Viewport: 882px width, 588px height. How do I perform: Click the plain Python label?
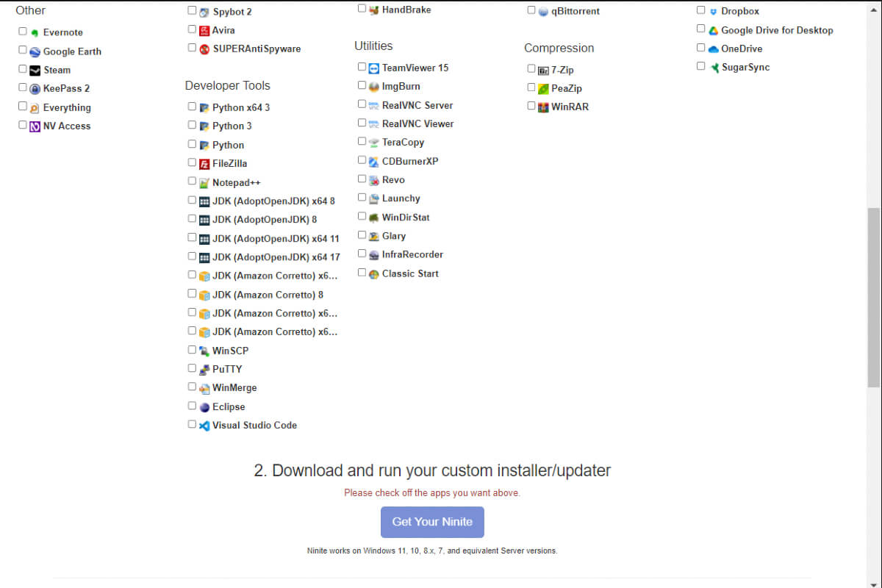[x=229, y=146]
